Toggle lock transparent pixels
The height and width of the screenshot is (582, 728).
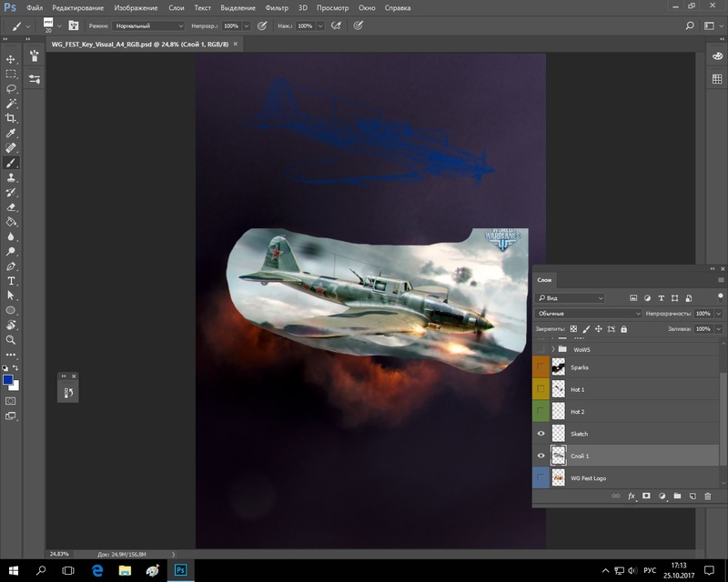(x=573, y=329)
